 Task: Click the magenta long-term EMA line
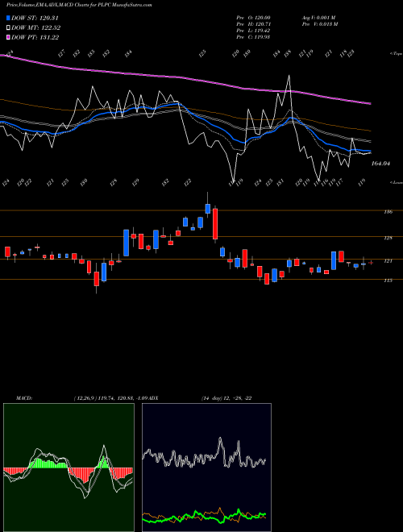pos(185,78)
